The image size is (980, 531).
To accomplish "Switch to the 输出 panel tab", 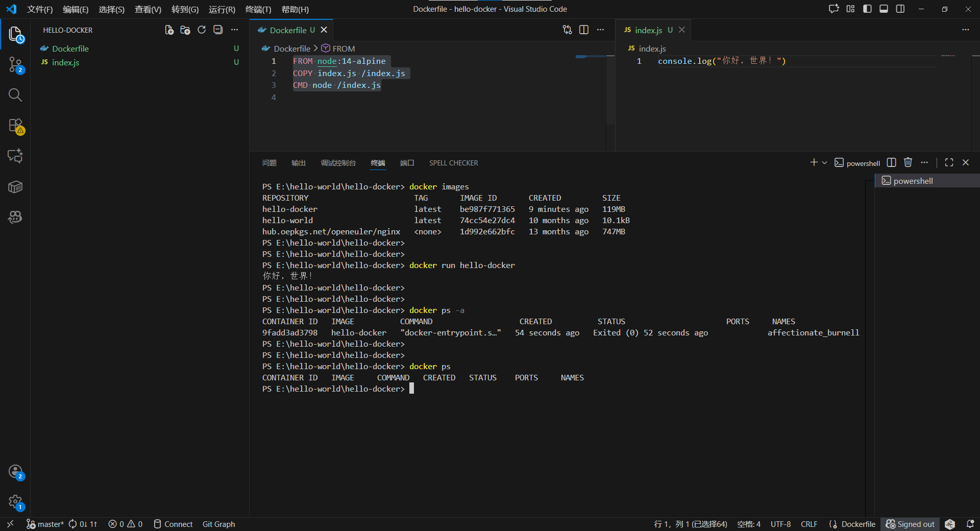I will (298, 163).
